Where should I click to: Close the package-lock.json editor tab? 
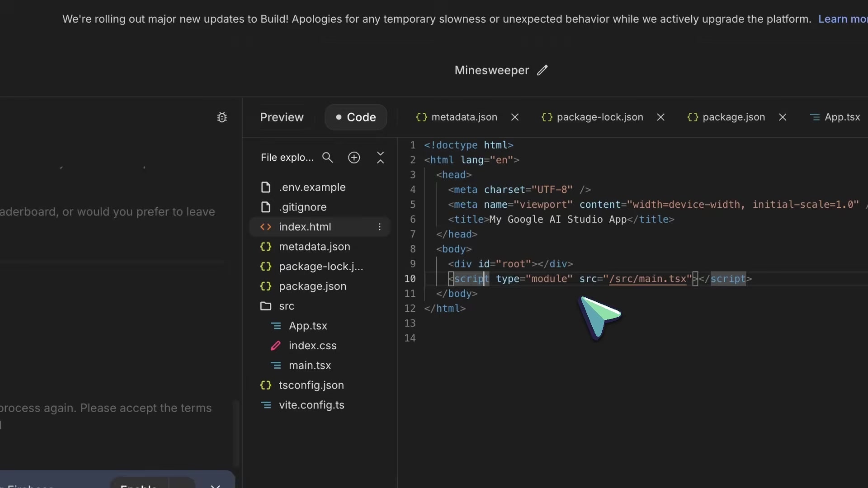[x=660, y=117]
